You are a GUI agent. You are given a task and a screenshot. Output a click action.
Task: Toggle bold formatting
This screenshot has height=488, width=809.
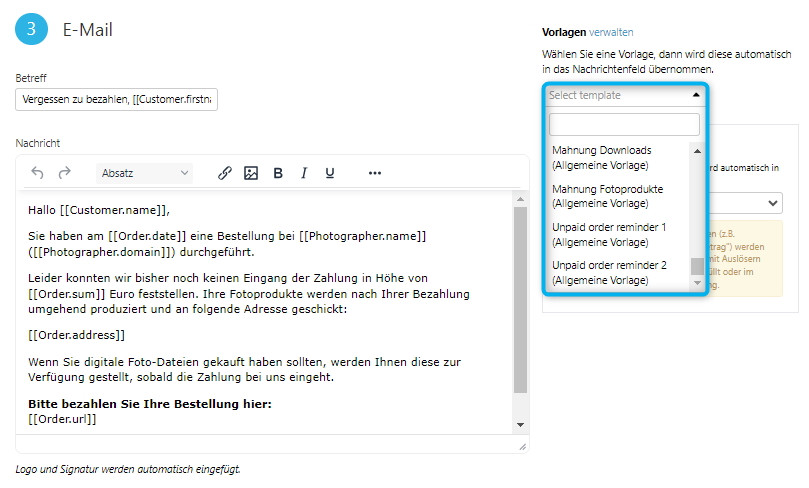(278, 173)
